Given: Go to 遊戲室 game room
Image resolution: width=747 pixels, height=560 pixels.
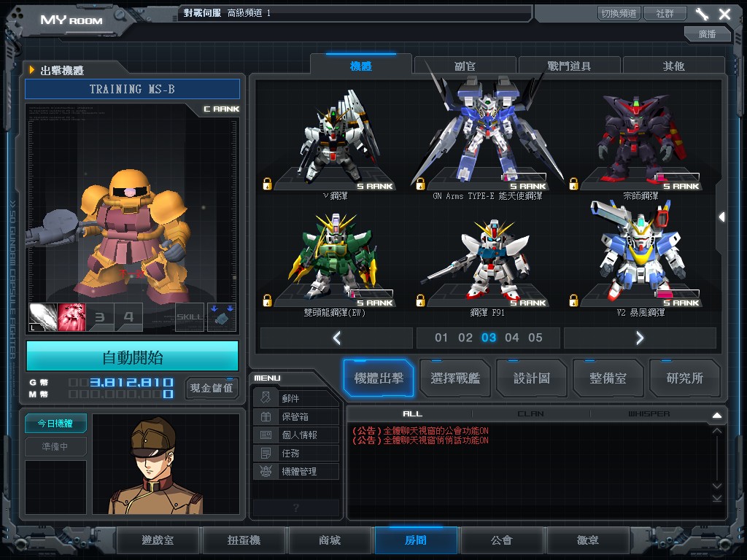Looking at the screenshot, I should click(x=158, y=540).
